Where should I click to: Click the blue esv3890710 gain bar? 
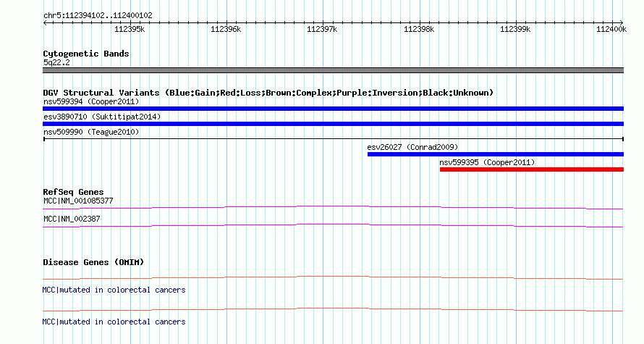pyautogui.click(x=333, y=124)
